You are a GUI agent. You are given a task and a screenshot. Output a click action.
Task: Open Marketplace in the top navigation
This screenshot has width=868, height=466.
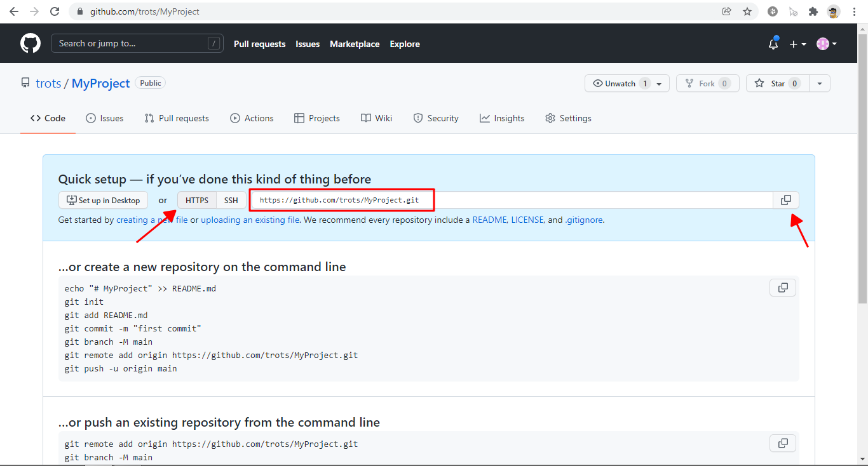tap(355, 44)
